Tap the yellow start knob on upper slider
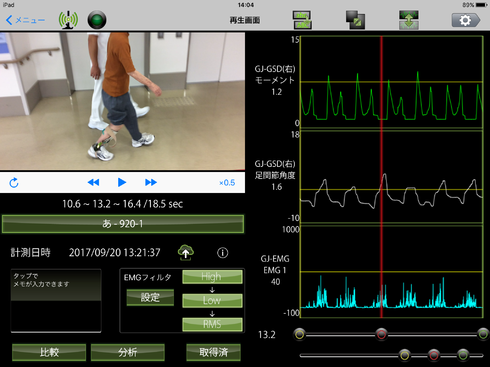This screenshot has height=367, width=490. [x=300, y=334]
